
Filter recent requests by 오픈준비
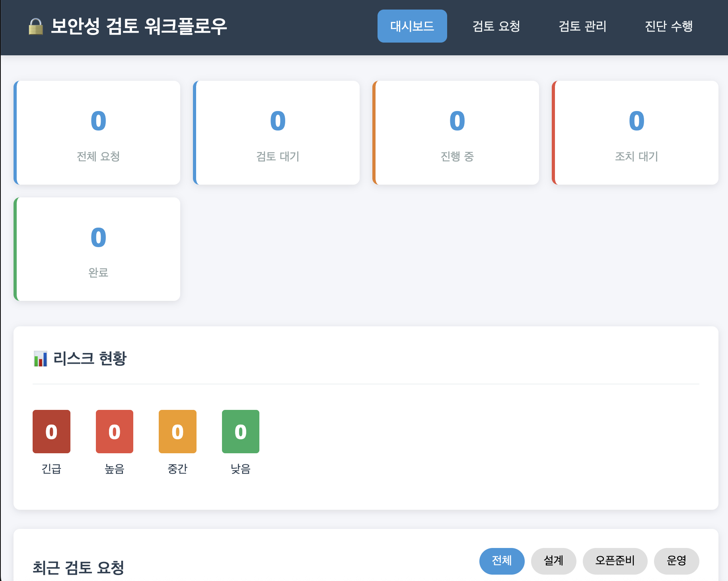point(615,561)
